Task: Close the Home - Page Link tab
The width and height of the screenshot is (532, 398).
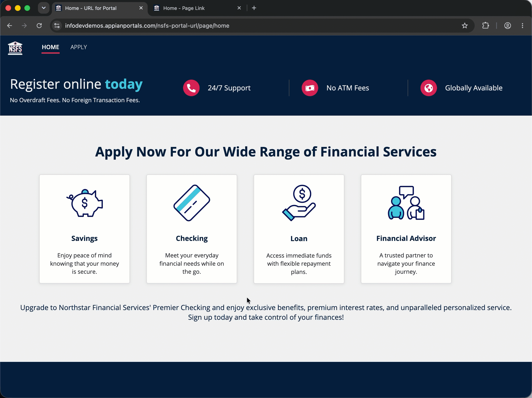Action: click(239, 8)
